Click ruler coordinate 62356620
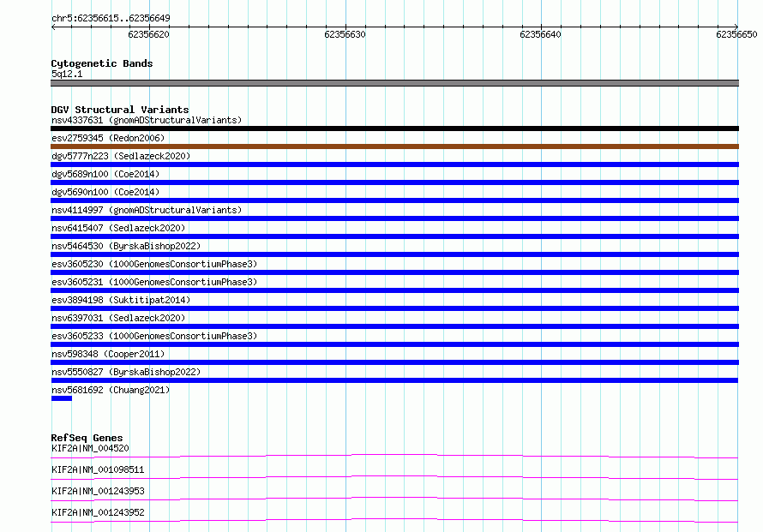Screen dimensions: 763x532 click(149, 34)
